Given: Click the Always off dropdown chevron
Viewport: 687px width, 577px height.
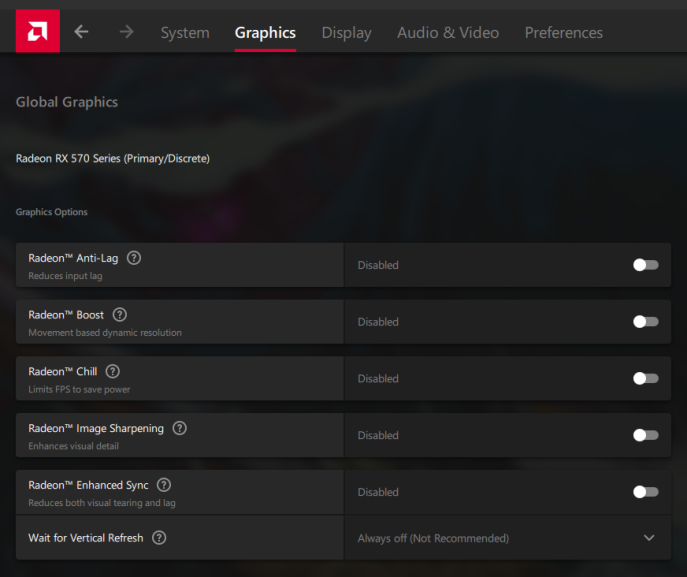Looking at the screenshot, I should tap(649, 538).
